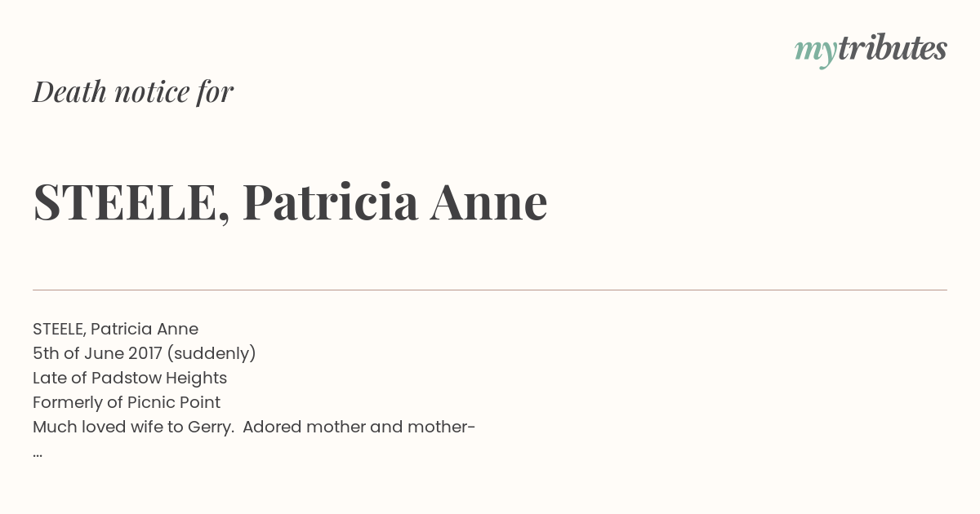The image size is (980, 514).
Task: Click the word "STEELE," in large title
Action: [x=131, y=204]
